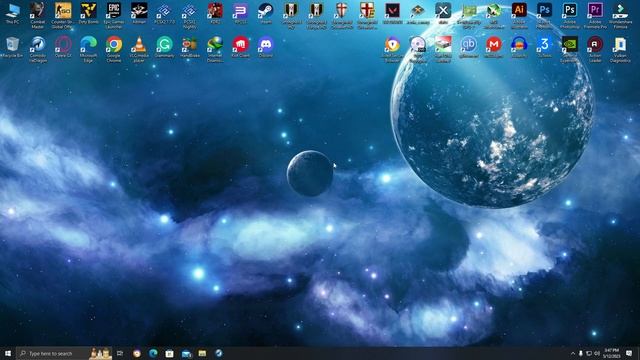Select the Hard Disk Sentinel shortcut
The width and height of the screenshot is (640, 360).
click(x=443, y=49)
